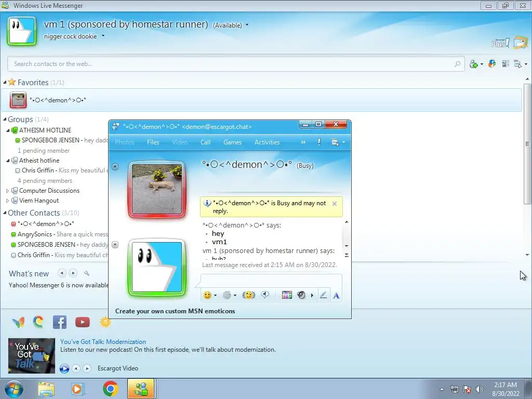Open What's new settings wrench
Viewport: 532px width, 399px height.
point(87,273)
